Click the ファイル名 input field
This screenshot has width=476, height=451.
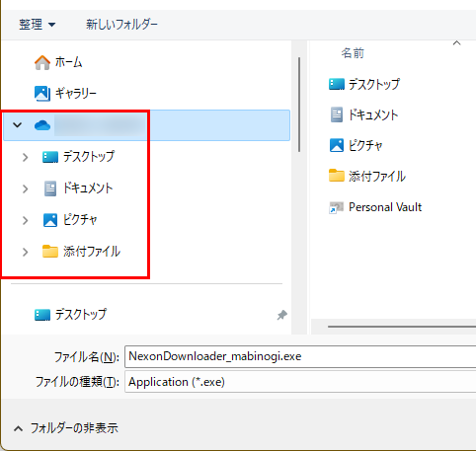point(300,356)
